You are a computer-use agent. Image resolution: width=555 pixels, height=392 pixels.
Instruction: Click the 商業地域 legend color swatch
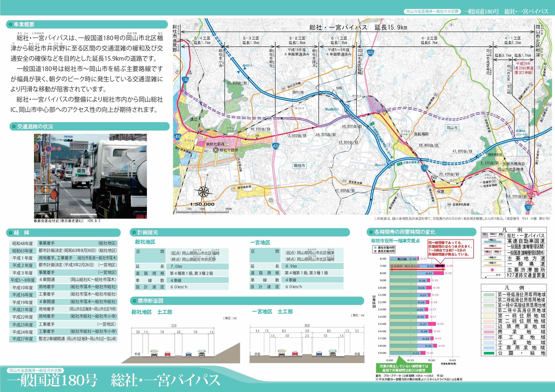[x=489, y=332]
